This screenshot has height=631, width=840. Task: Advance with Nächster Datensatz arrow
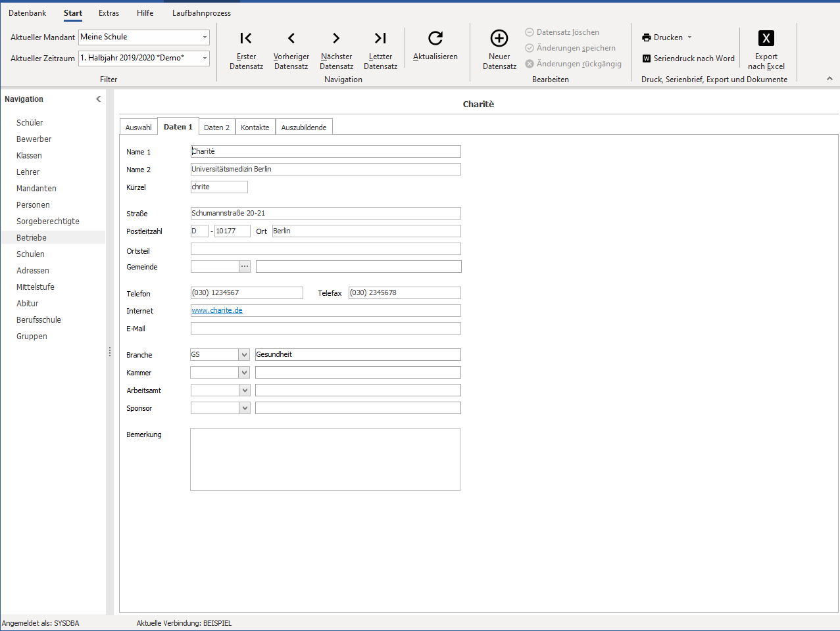tap(336, 38)
